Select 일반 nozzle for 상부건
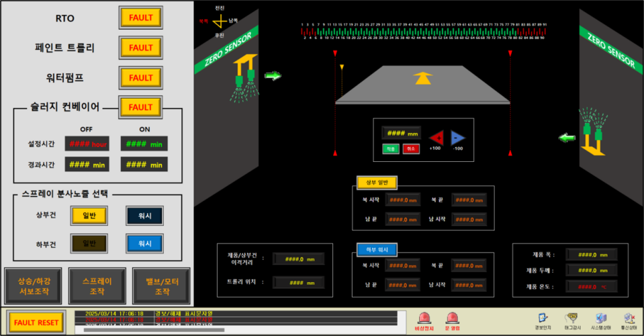Viewport: 644px width, 336px height. (89, 216)
